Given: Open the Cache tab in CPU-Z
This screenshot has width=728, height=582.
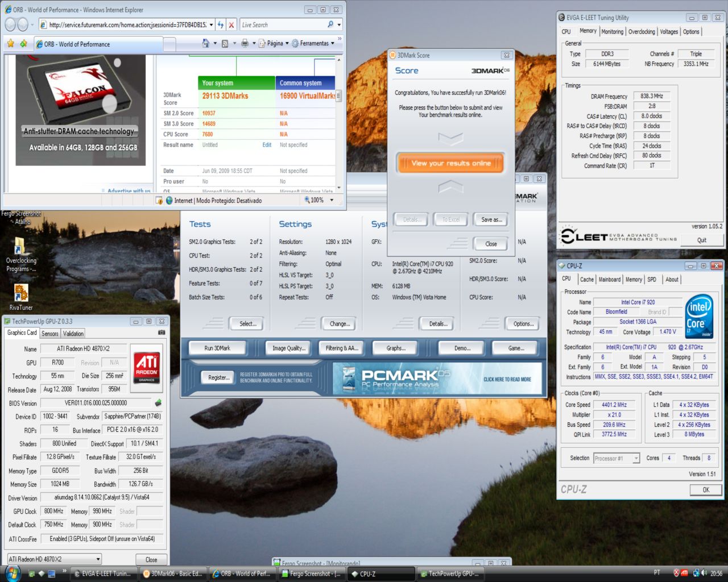Looking at the screenshot, I should coord(587,280).
